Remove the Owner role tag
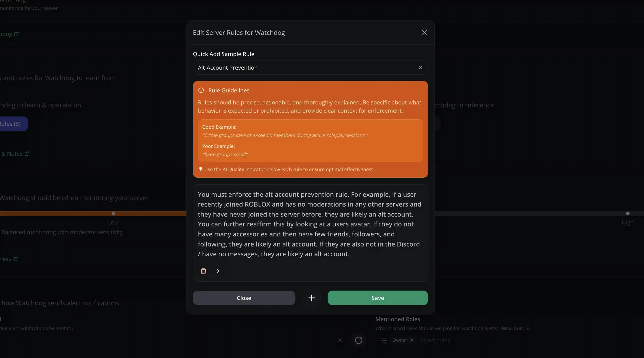Screen dimensions: 644x358 click(x=412, y=340)
